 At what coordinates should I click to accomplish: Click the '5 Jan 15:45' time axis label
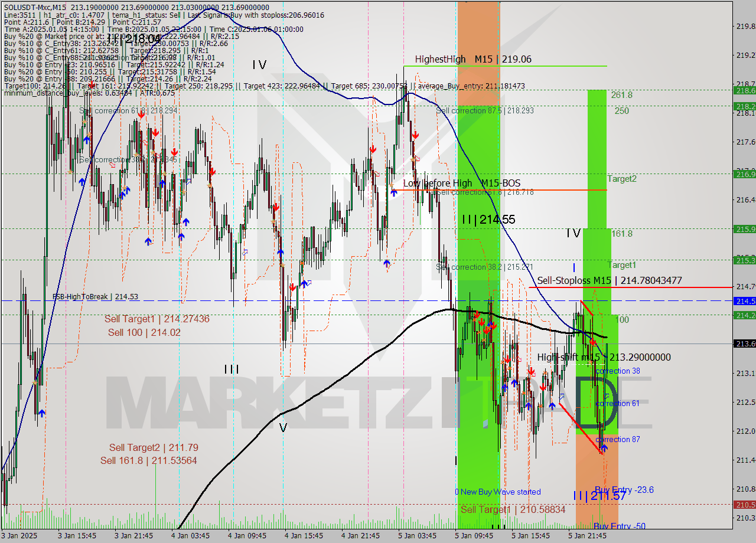[530, 535]
